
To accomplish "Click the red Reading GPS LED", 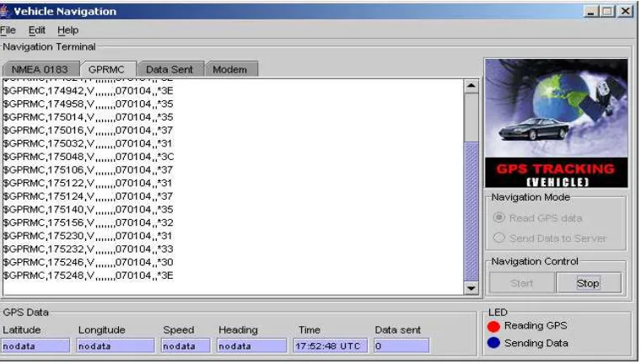I will [493, 326].
